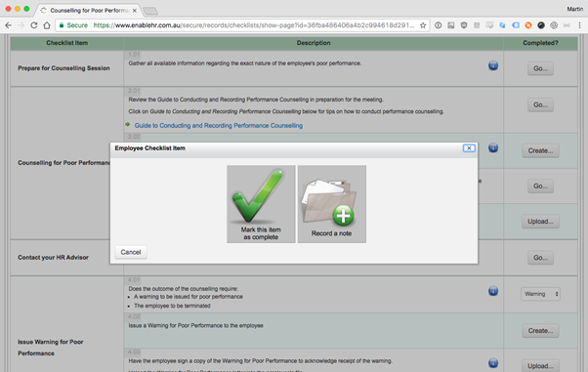Screen dimensions: 588x372
Task: Select the Counselling for Poor Performance tab
Action: (x=88, y=10)
